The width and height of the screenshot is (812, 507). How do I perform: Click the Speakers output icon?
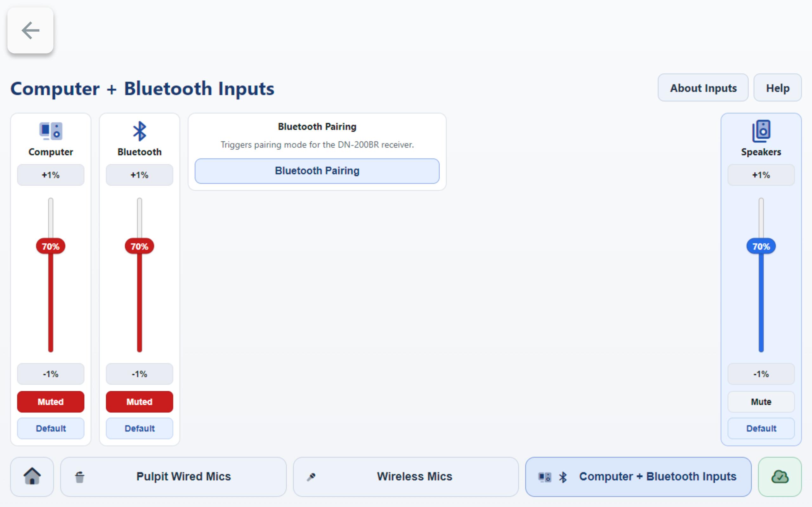click(x=761, y=131)
